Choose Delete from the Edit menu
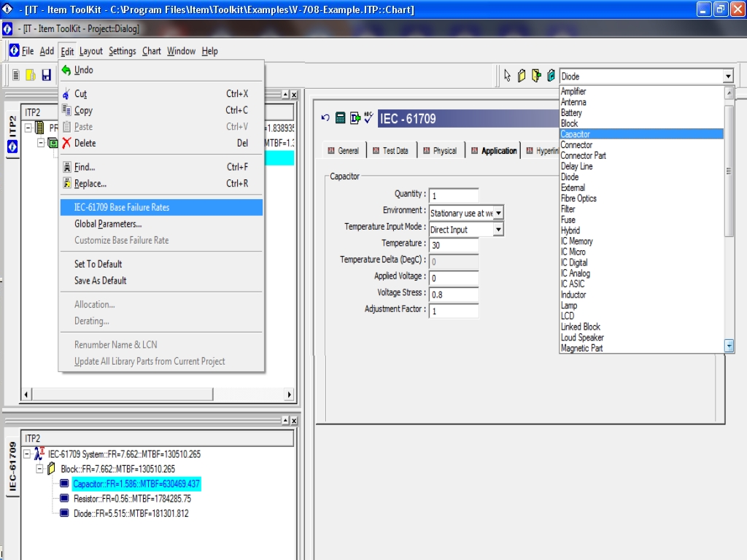The image size is (747, 560). 161,144
